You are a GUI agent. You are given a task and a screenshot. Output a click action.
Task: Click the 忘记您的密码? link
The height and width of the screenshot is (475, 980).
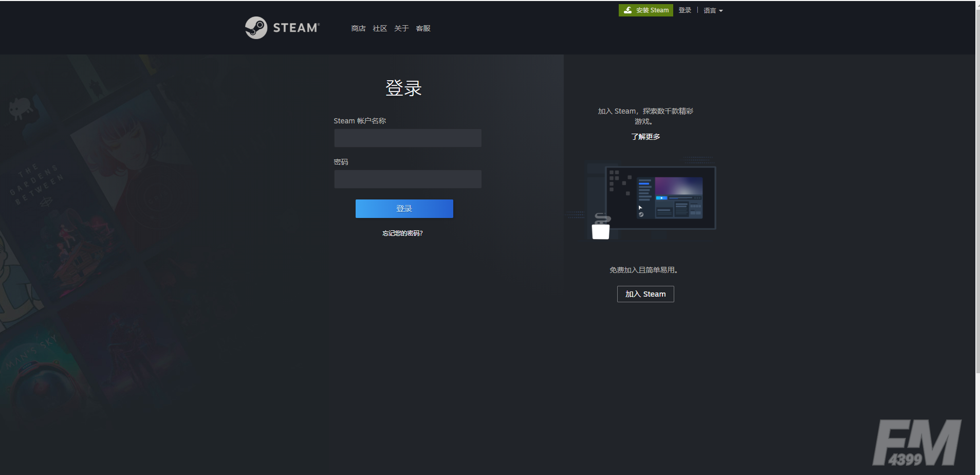pos(402,233)
